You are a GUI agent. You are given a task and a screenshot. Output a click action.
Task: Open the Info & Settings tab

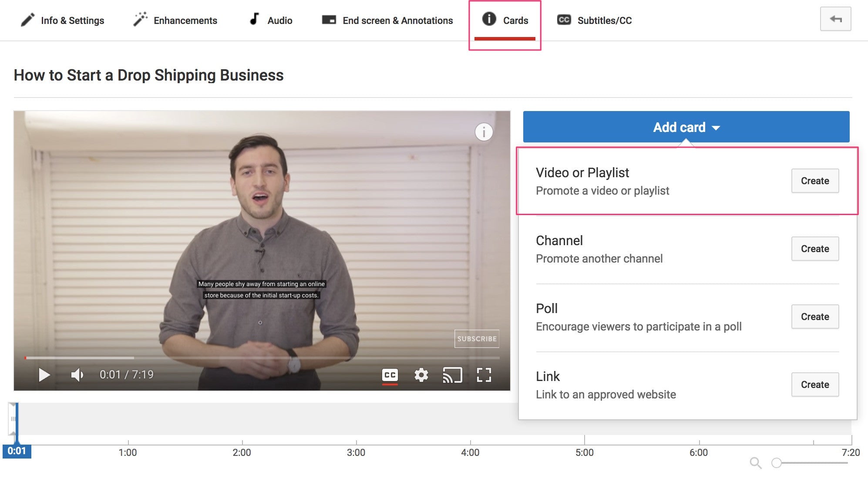pos(62,20)
